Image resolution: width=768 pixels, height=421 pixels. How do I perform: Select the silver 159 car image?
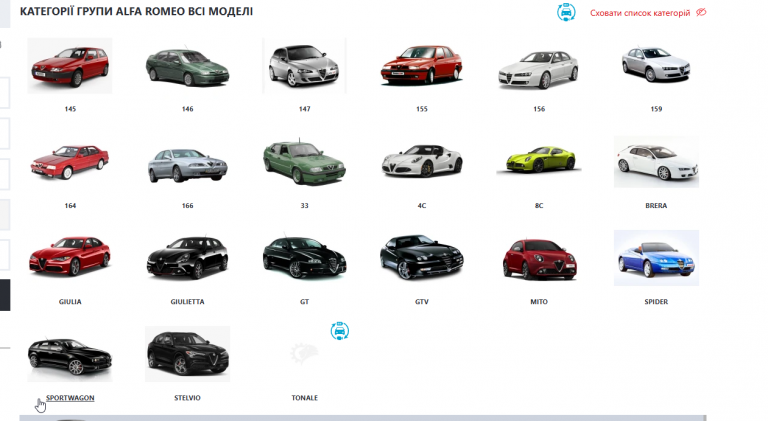click(x=656, y=66)
